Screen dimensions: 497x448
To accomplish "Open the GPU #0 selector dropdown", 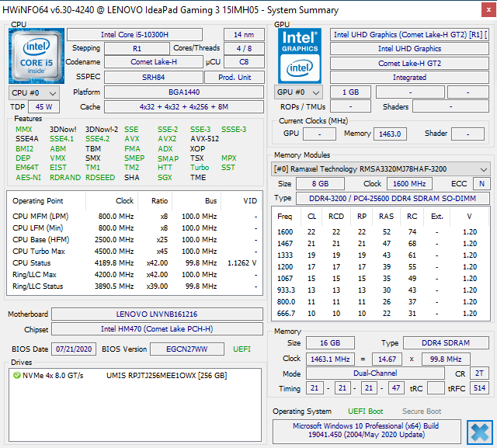I will tap(299, 92).
